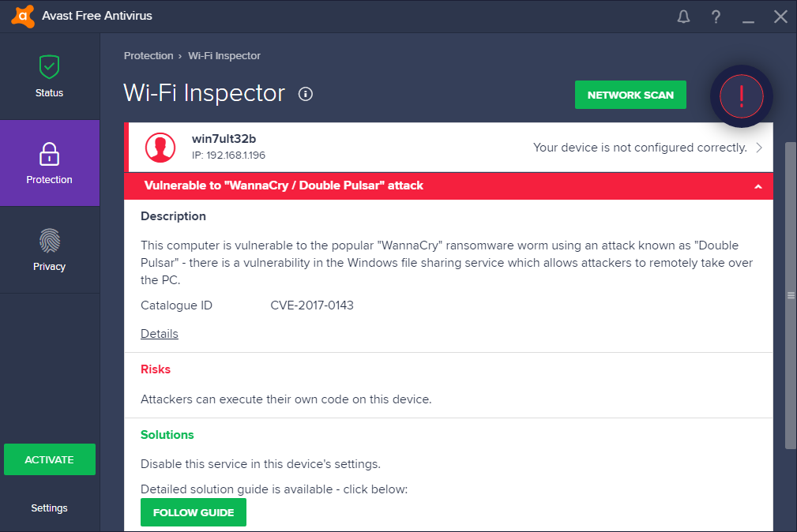
Task: Open help via the question mark icon
Action: point(716,16)
